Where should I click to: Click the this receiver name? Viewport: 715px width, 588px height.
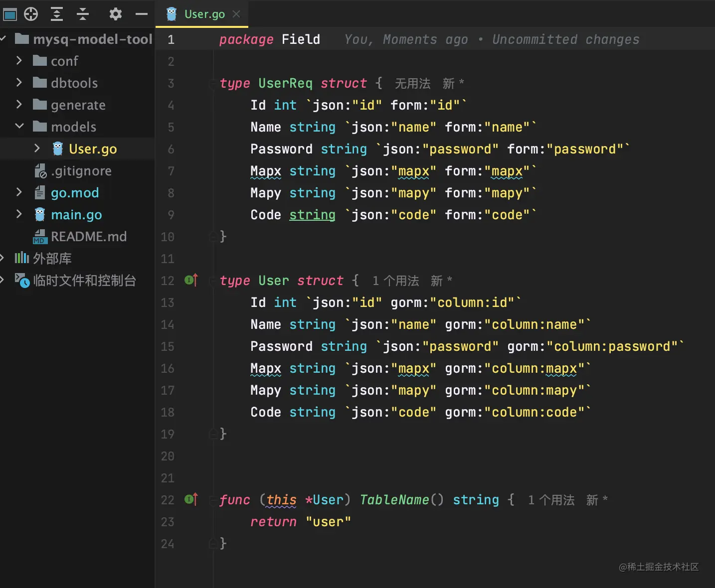coord(282,500)
